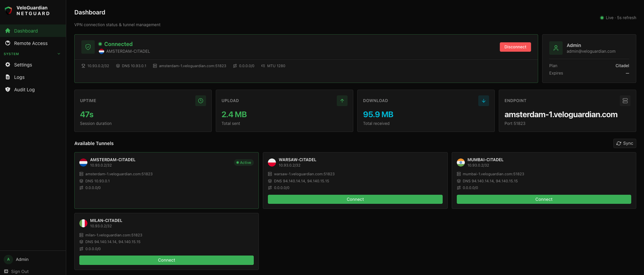Click the Admin avatar at sidebar bottom
The width and height of the screenshot is (644, 275).
(8, 259)
